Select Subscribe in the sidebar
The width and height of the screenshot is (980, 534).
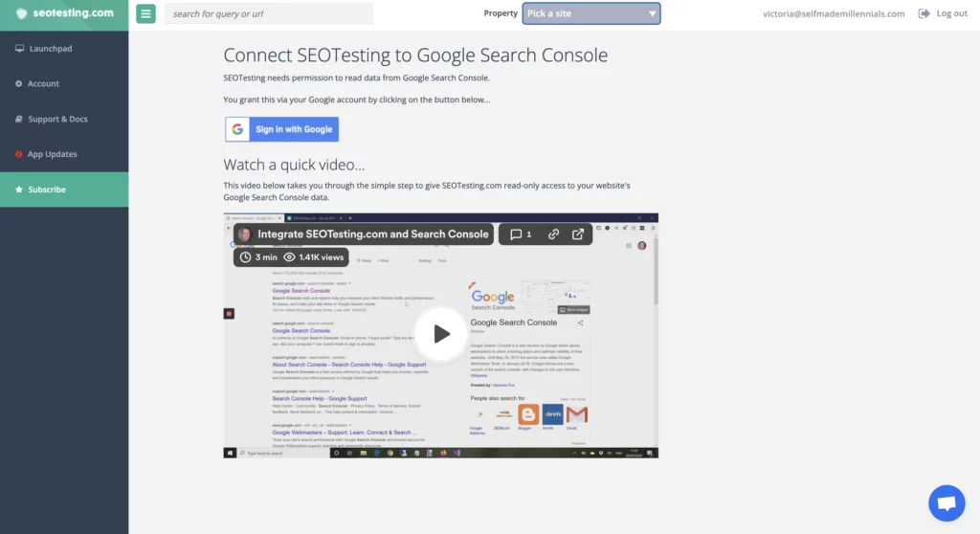tap(64, 189)
